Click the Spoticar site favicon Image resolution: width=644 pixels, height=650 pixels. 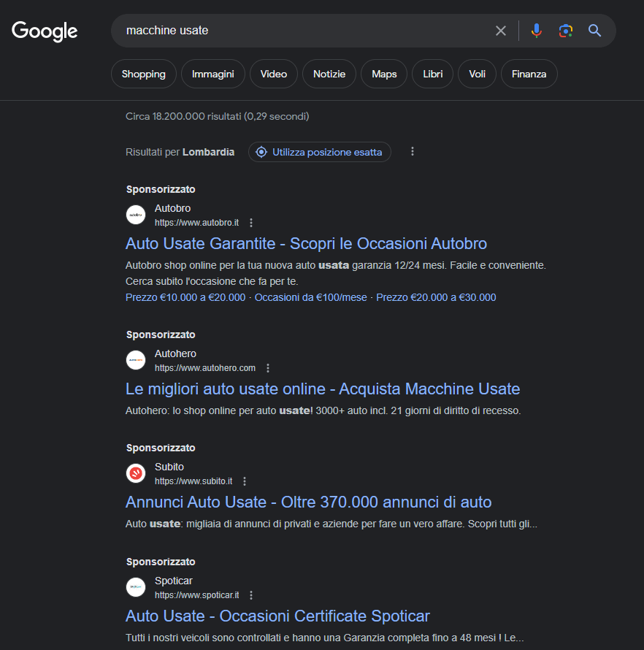coord(136,588)
